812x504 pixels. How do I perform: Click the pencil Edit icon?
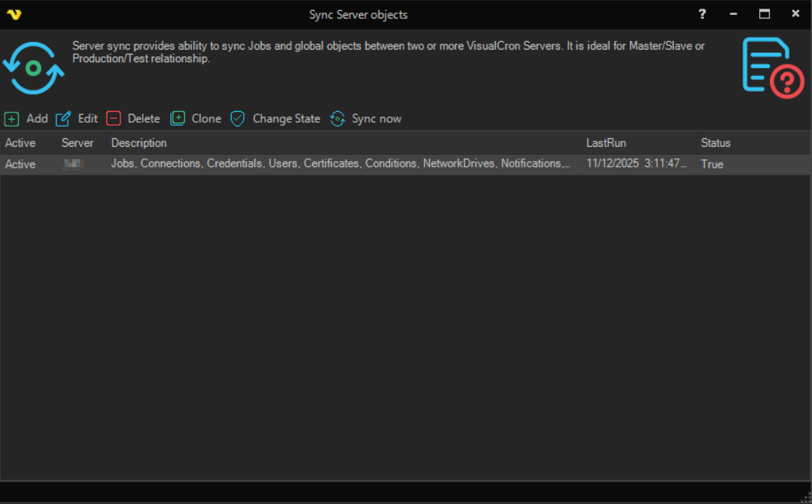63,119
